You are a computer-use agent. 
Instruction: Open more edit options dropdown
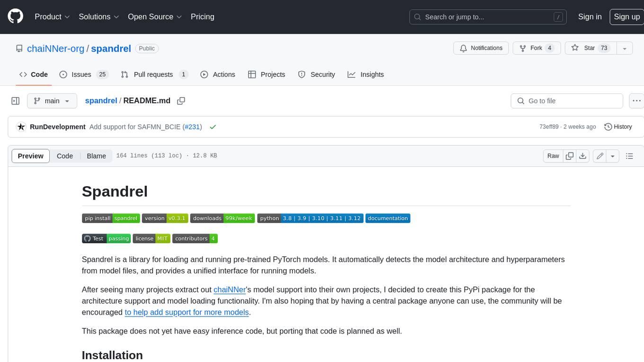point(613,156)
